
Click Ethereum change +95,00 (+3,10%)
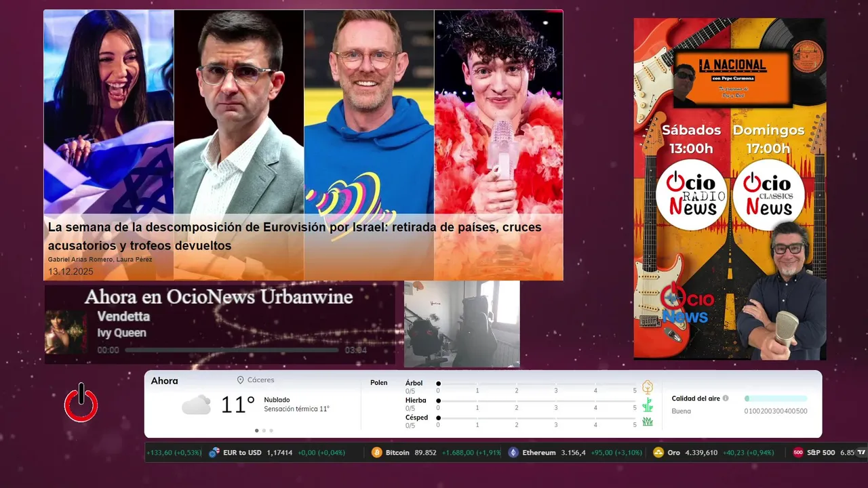[x=616, y=453]
